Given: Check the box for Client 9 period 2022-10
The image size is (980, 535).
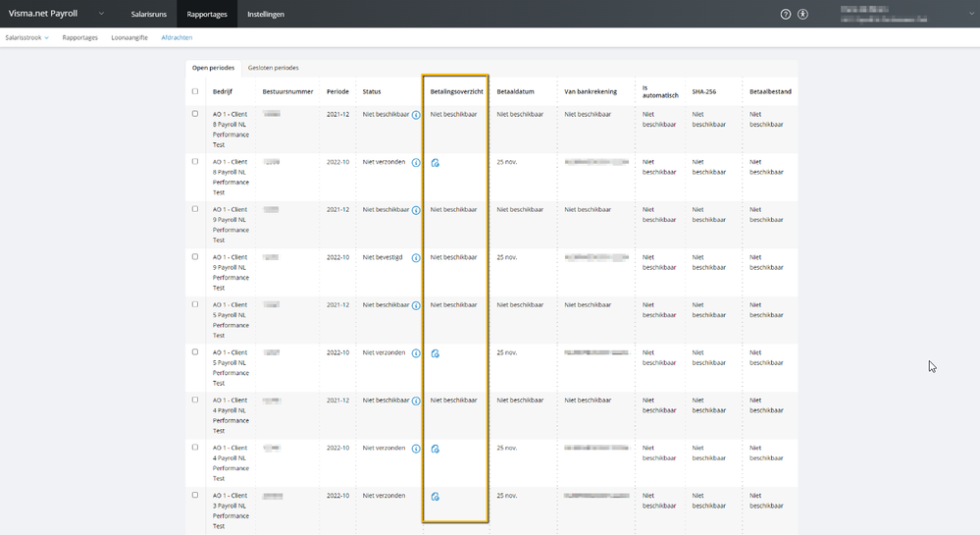Looking at the screenshot, I should pyautogui.click(x=195, y=256).
